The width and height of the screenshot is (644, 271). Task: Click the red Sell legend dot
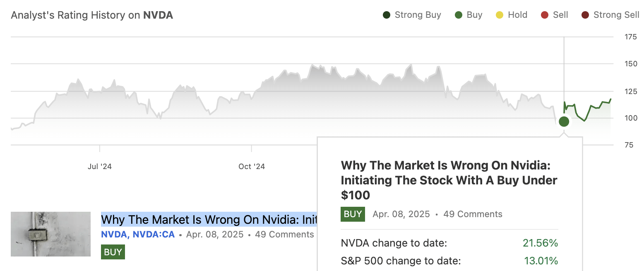pos(545,15)
